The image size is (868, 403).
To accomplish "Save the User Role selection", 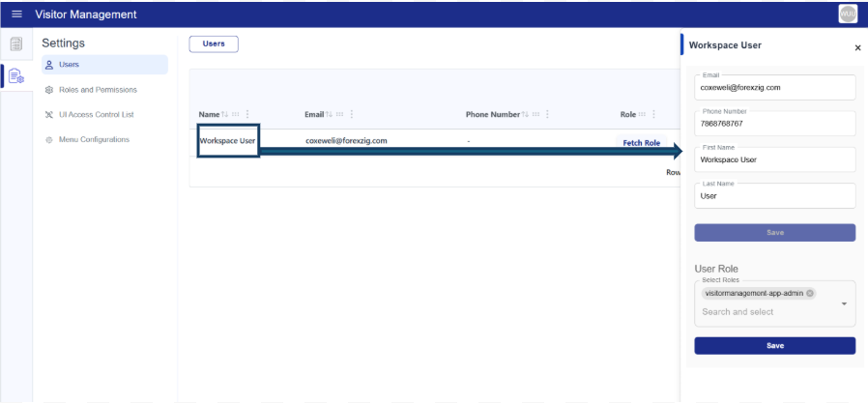I will pyautogui.click(x=774, y=345).
